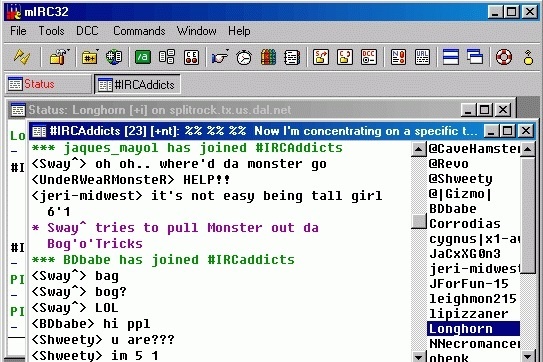The image size is (543, 362).
Task: Select BDbabe in the nick list
Action: pos(474,209)
